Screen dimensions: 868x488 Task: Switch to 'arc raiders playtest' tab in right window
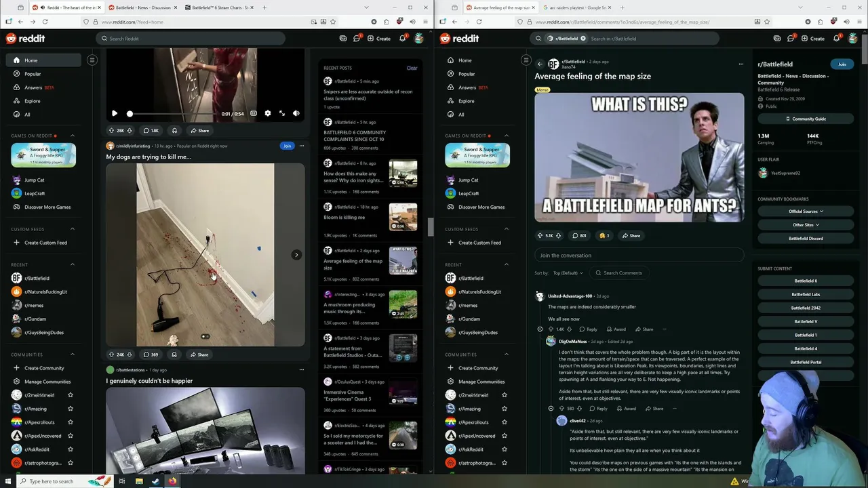577,7
